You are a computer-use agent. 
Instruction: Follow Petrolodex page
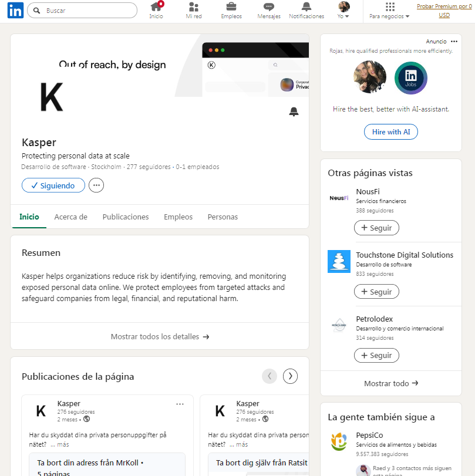(x=376, y=356)
